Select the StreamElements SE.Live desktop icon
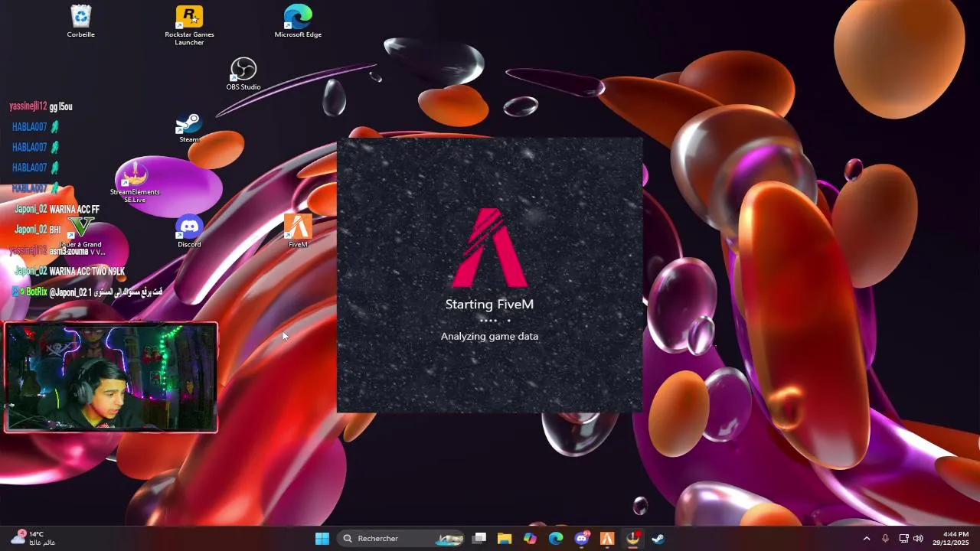 tap(135, 182)
